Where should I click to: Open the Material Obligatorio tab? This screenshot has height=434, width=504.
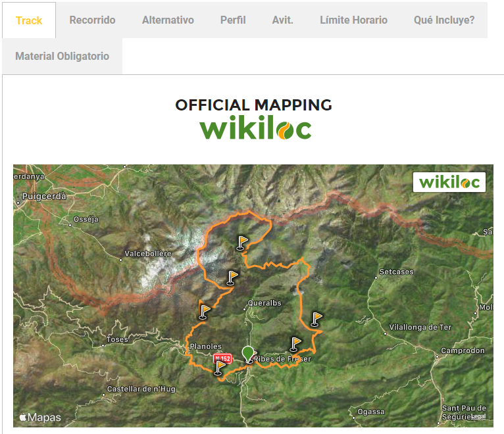[62, 56]
